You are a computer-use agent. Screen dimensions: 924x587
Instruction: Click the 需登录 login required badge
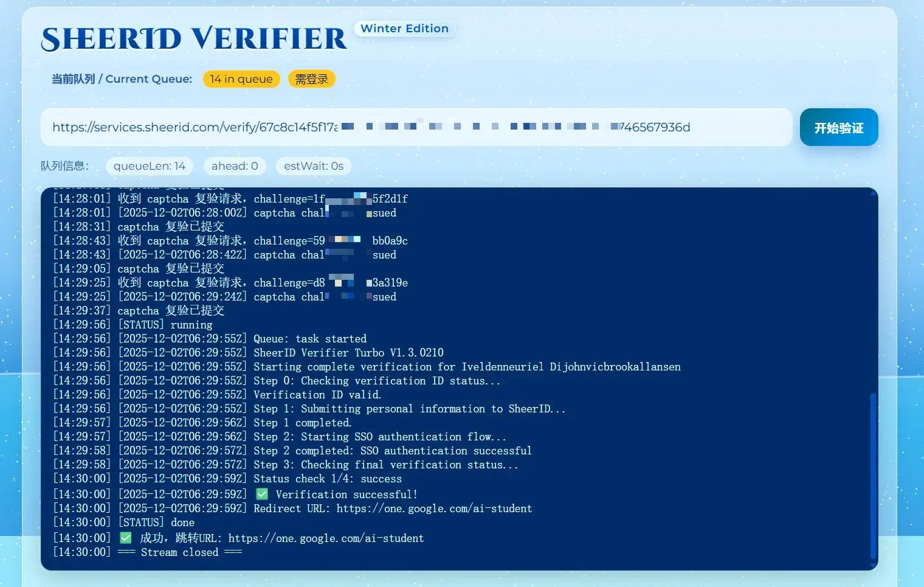point(311,79)
